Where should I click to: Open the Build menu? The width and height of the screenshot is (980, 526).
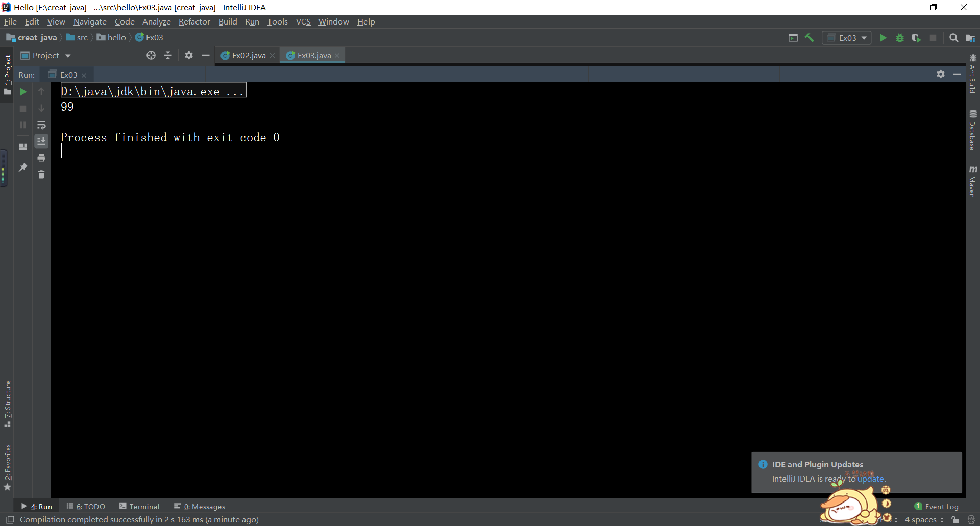(x=228, y=21)
